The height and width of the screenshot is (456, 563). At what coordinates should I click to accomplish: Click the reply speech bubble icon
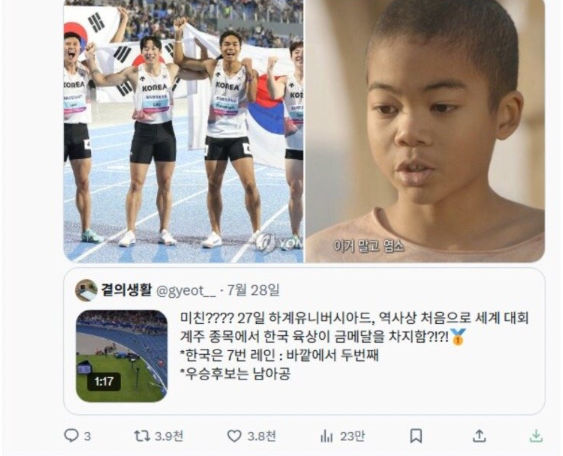tap(71, 435)
